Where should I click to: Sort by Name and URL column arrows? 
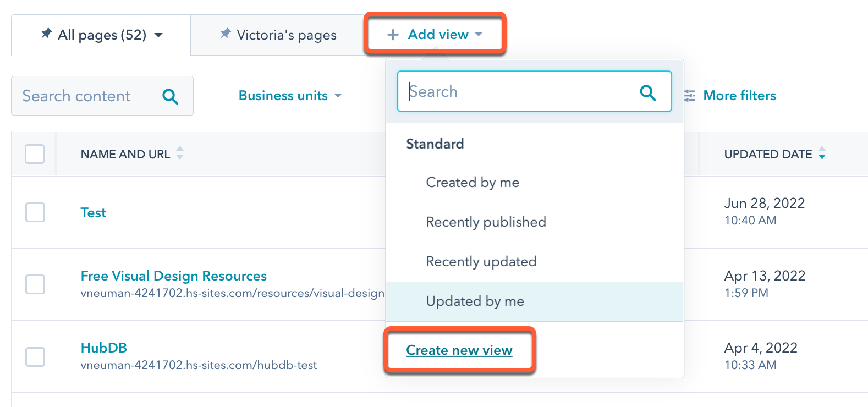[x=180, y=153]
